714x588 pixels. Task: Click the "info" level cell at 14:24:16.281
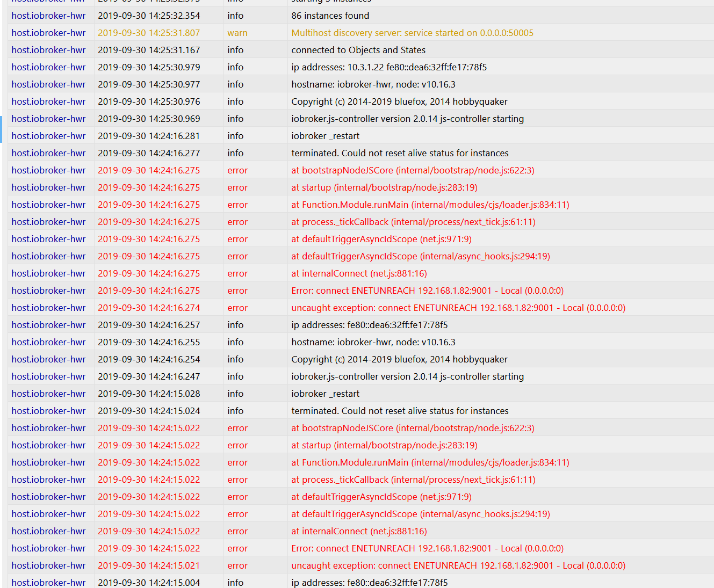coord(235,136)
